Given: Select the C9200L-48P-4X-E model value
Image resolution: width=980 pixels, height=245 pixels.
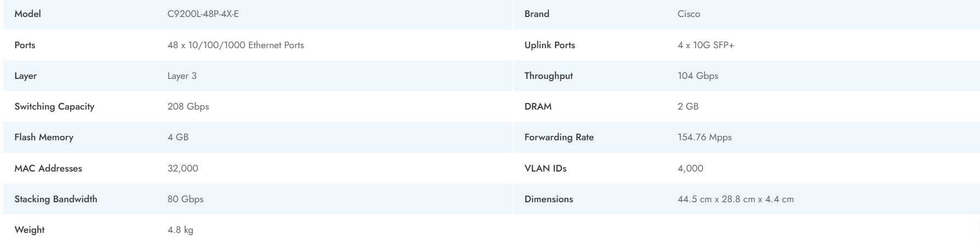Looking at the screenshot, I should tap(203, 14).
